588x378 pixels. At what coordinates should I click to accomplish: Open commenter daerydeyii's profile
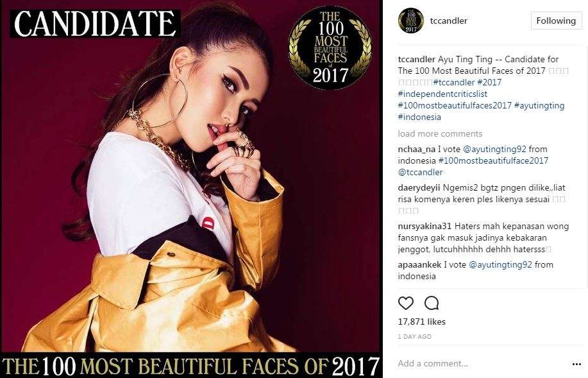click(419, 187)
